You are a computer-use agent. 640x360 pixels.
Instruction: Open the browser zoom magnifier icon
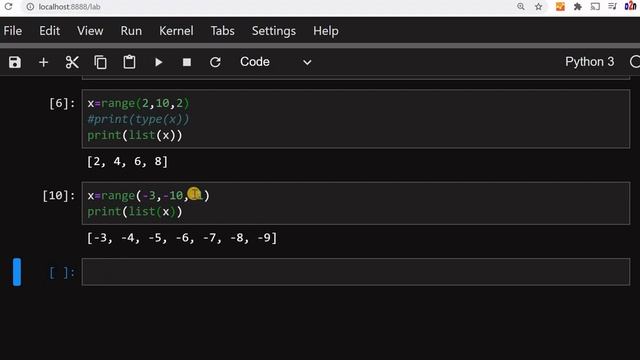pyautogui.click(x=521, y=7)
